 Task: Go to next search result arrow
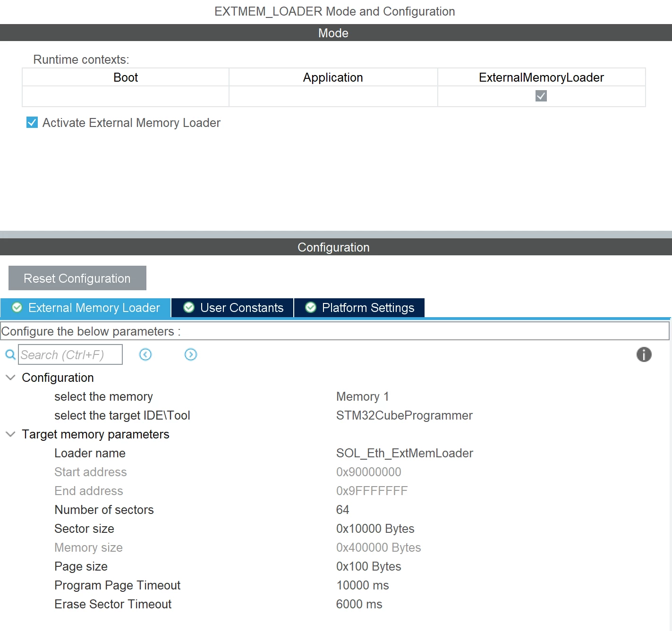[191, 354]
